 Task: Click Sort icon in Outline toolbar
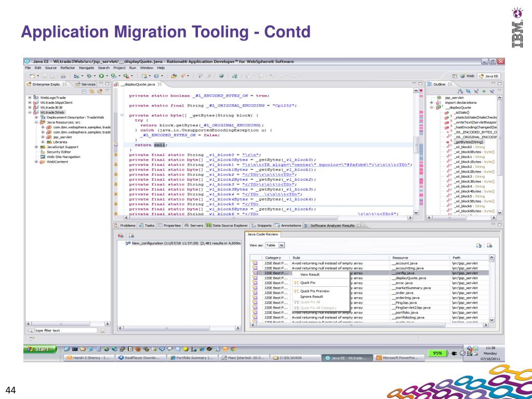[460, 91]
